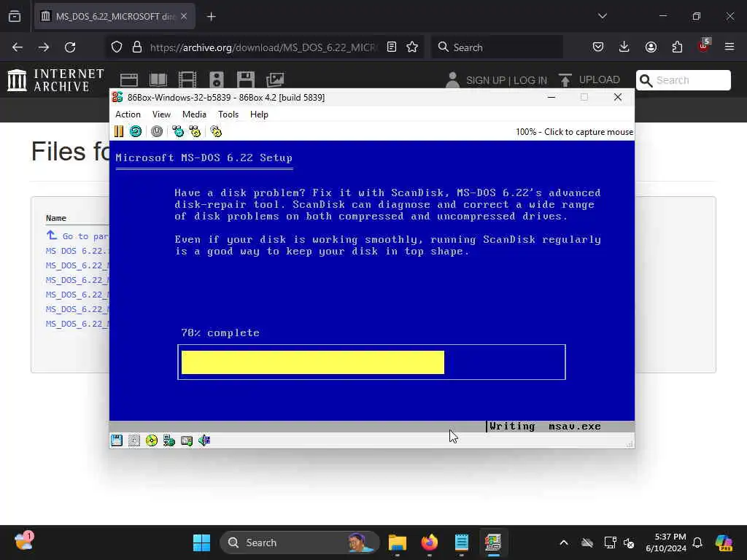The height and width of the screenshot is (560, 747).
Task: Open Firefox account profile icon
Action: (x=651, y=47)
